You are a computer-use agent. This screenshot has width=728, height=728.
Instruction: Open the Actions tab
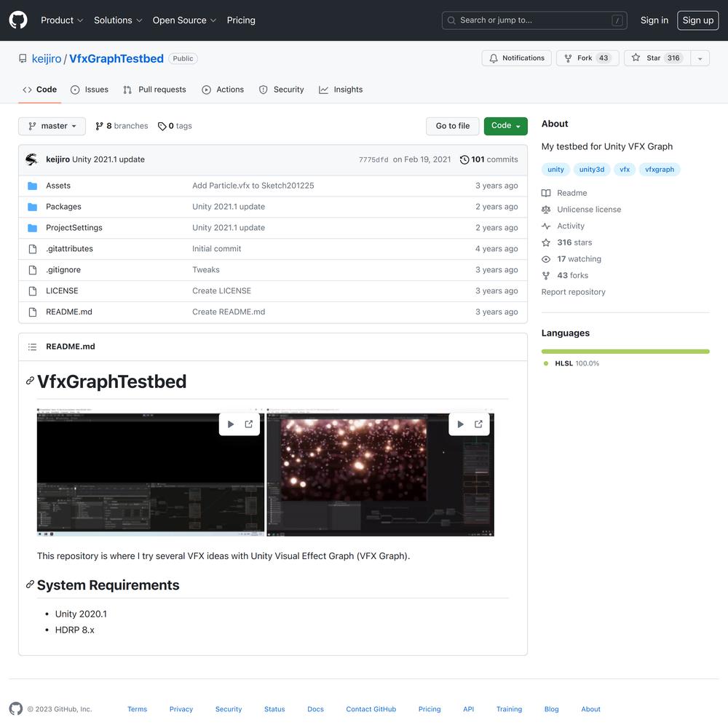[x=223, y=90]
